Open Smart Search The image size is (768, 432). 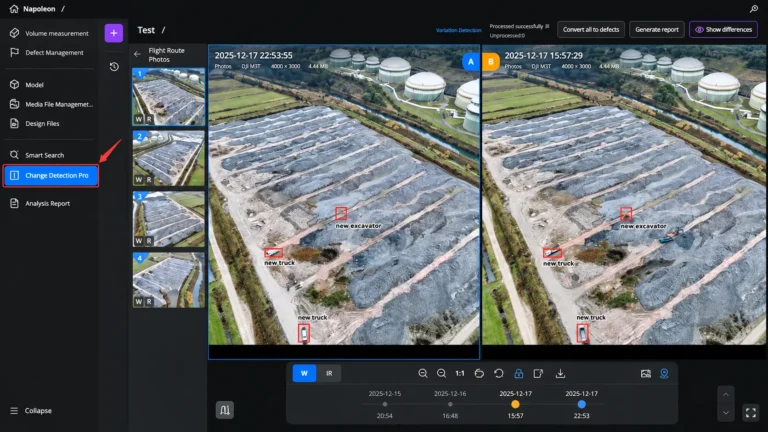coord(37,155)
